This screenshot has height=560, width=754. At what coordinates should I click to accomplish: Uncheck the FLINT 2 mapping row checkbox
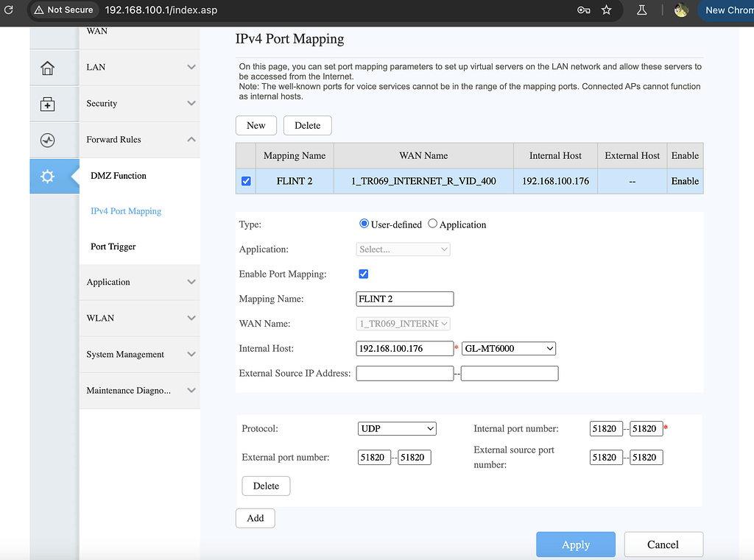pyautogui.click(x=245, y=180)
